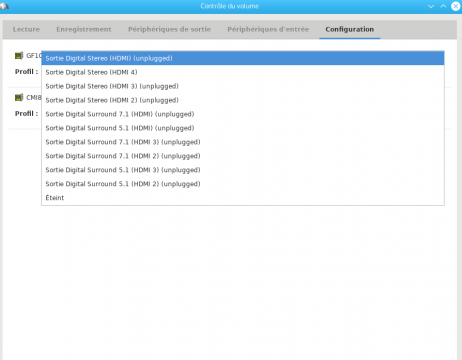Set the profile to Éteint

(x=243, y=198)
